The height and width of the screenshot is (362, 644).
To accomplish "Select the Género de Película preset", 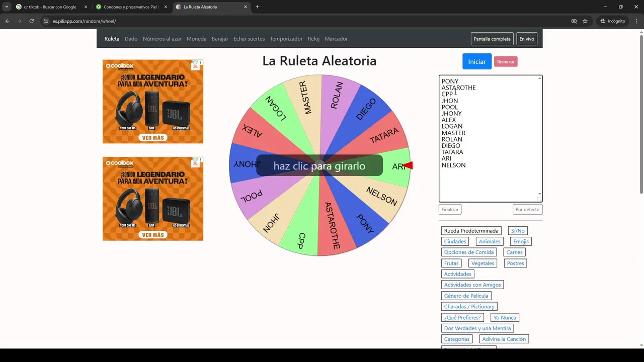I will pyautogui.click(x=466, y=296).
